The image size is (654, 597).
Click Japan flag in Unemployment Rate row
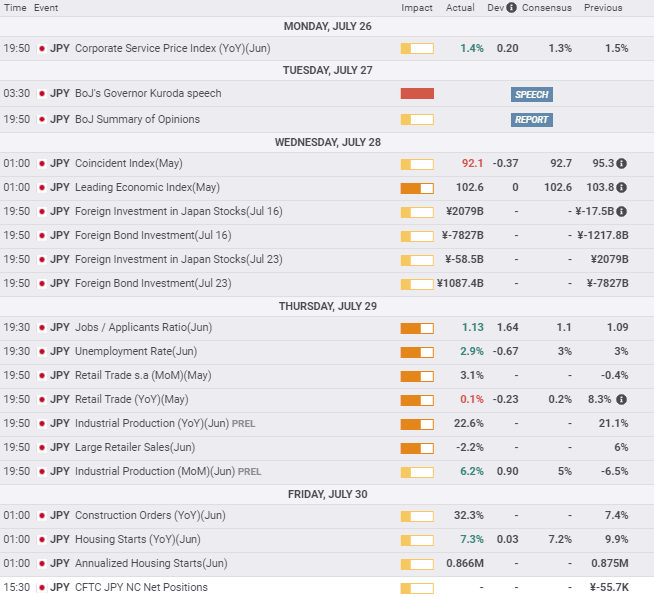41,352
